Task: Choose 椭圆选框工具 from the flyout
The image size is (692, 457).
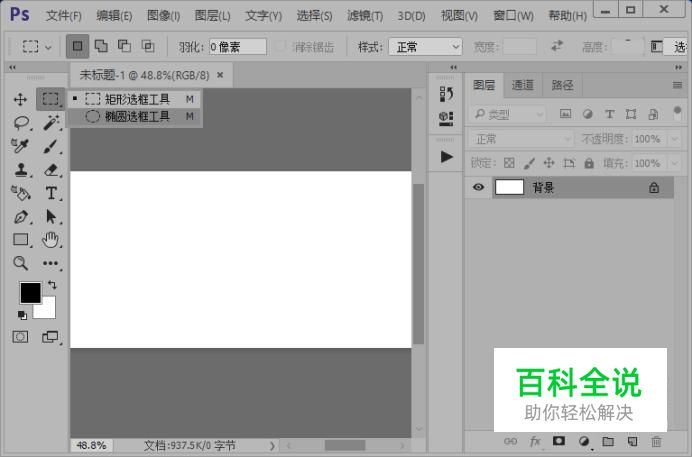Action: 137,117
